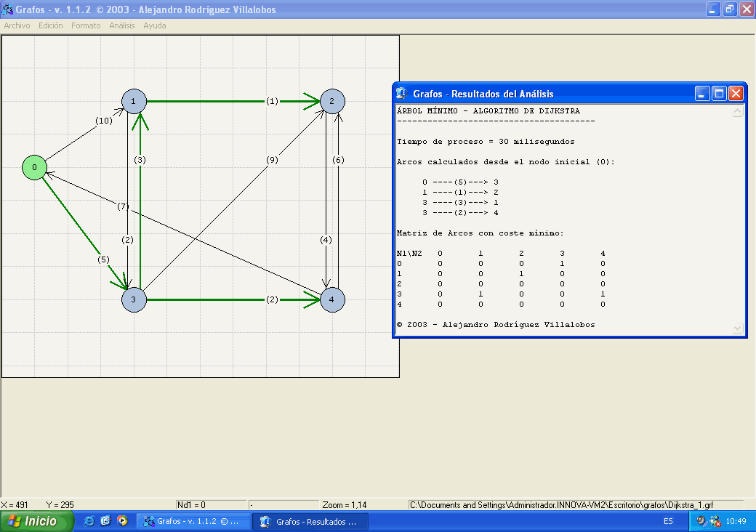Click the edge weight label (9)
This screenshot has width=756, height=532.
click(272, 161)
